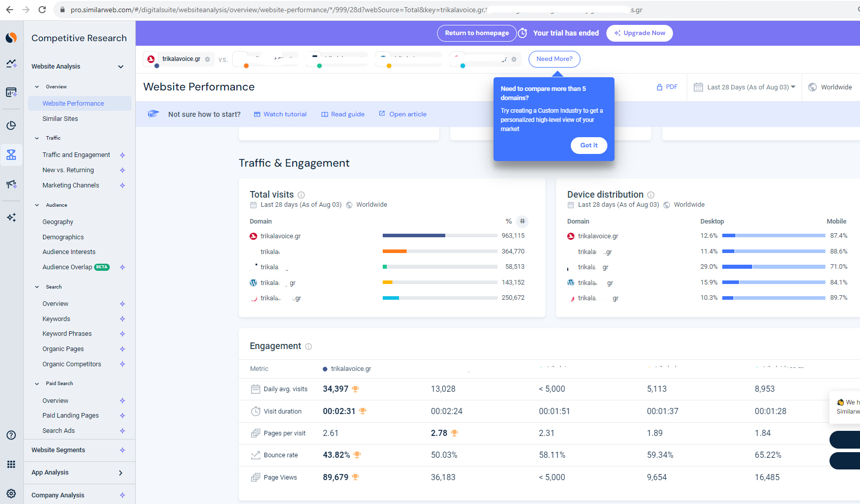860x504 pixels.
Task: Switch Total visits to percentage view
Action: point(508,222)
